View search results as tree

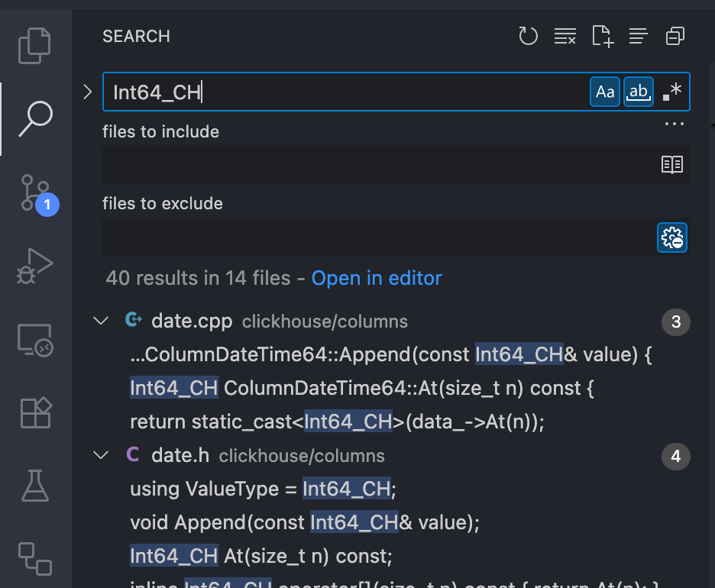[639, 36]
